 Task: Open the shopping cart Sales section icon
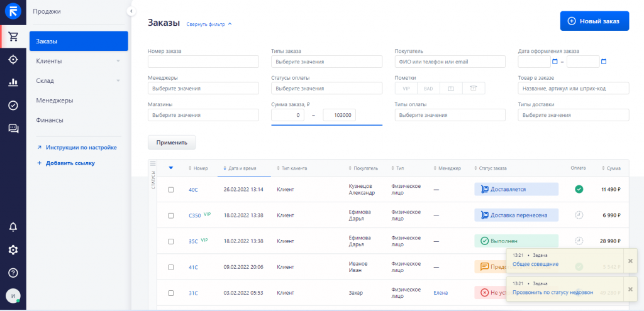click(13, 36)
